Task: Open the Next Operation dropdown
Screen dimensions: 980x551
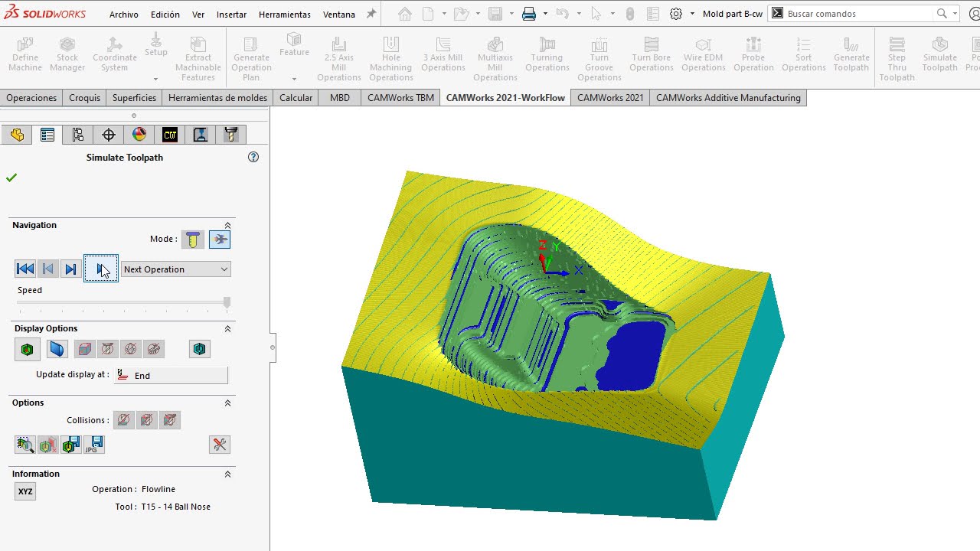Action: pyautogui.click(x=175, y=269)
